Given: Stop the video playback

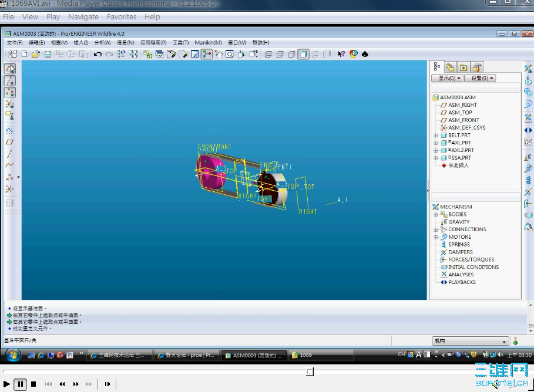Looking at the screenshot, I should (x=33, y=384).
